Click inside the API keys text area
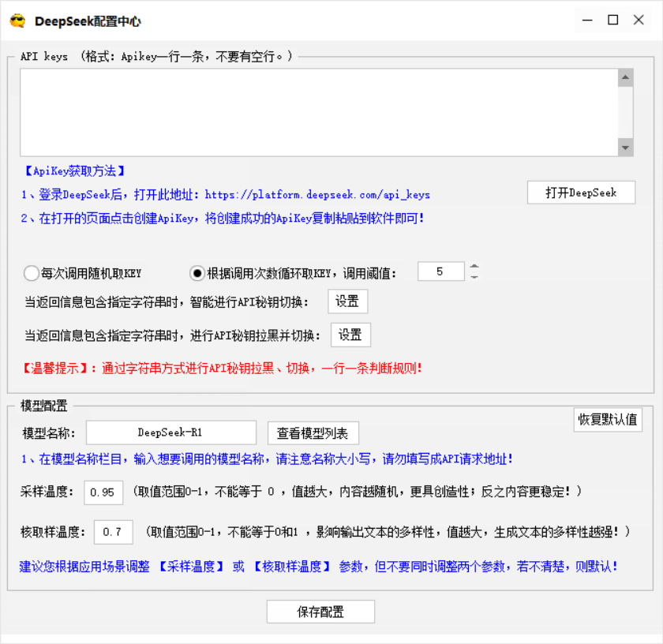 pyautogui.click(x=319, y=113)
